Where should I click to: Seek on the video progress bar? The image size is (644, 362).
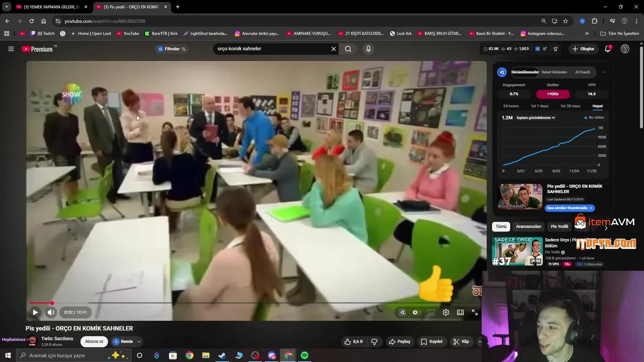(257, 303)
